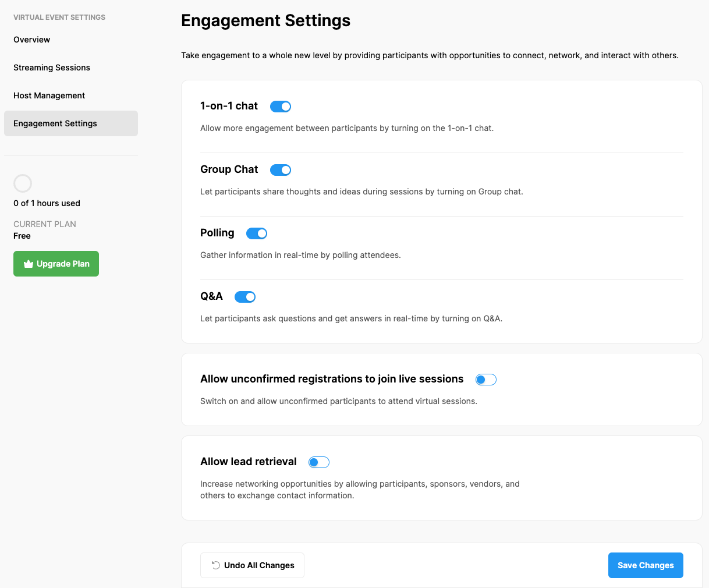Viewport: 709px width, 588px height.
Task: Click the Allow lead retrieval heading text
Action: coord(249,462)
